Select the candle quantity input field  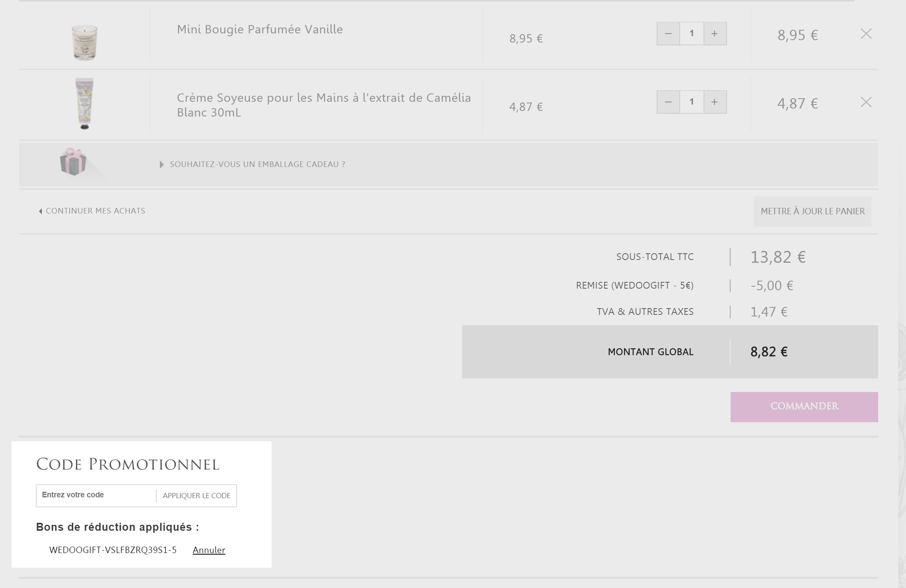pyautogui.click(x=692, y=33)
